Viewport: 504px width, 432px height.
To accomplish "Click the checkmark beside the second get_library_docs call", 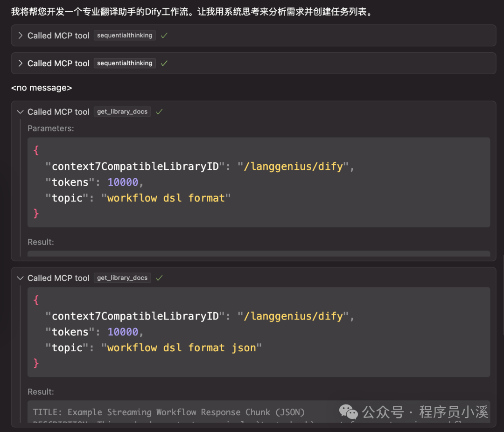I will click(159, 278).
